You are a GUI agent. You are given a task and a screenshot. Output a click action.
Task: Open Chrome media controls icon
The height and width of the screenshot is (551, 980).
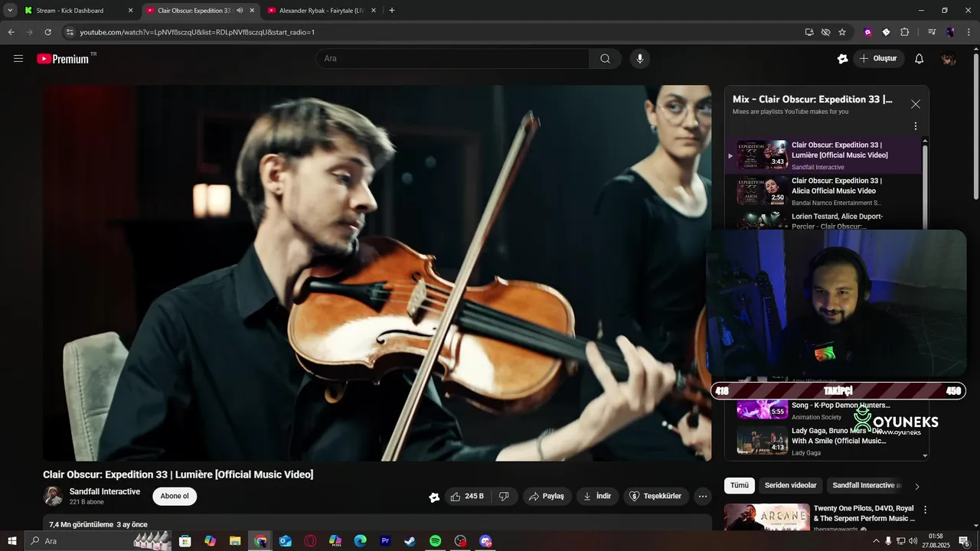[x=932, y=32]
